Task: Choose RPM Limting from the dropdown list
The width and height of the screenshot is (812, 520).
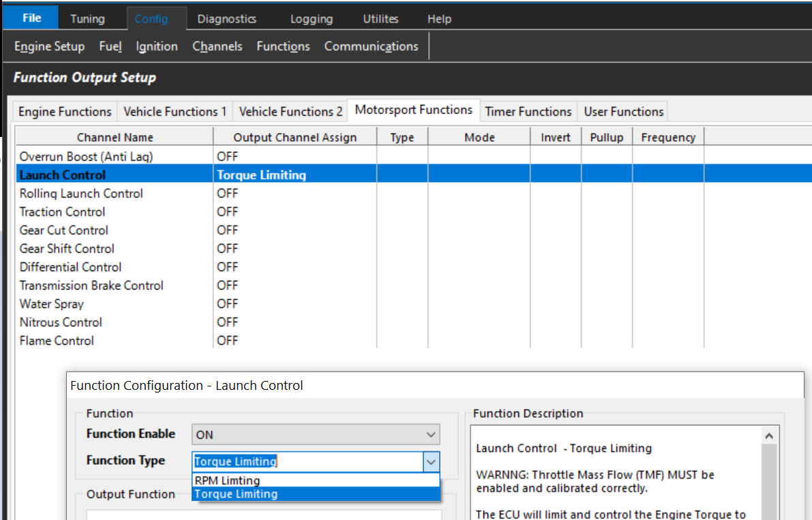Action: pos(316,480)
